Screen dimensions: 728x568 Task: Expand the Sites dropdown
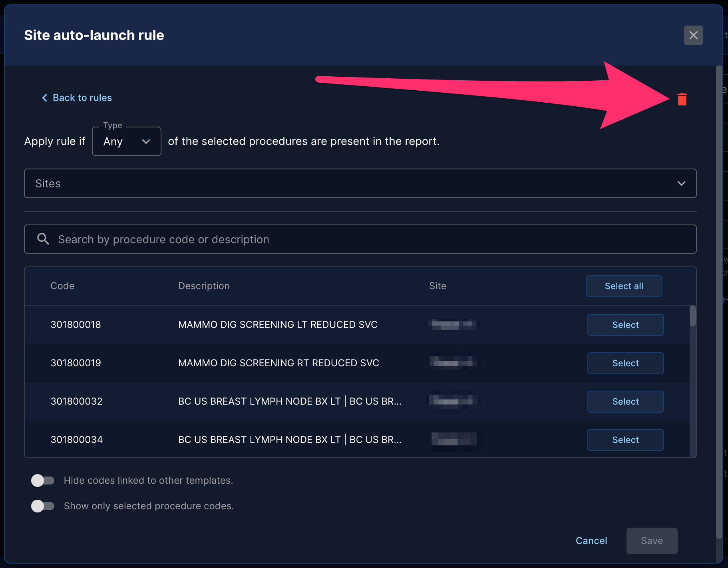(360, 183)
